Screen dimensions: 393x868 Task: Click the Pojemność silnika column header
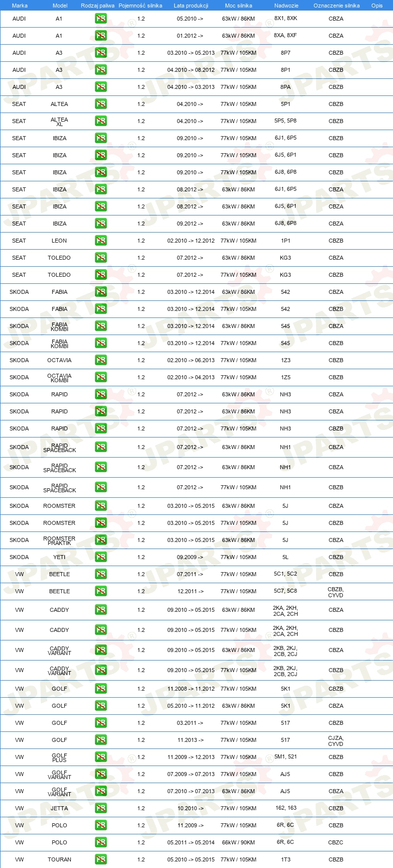[x=140, y=6]
